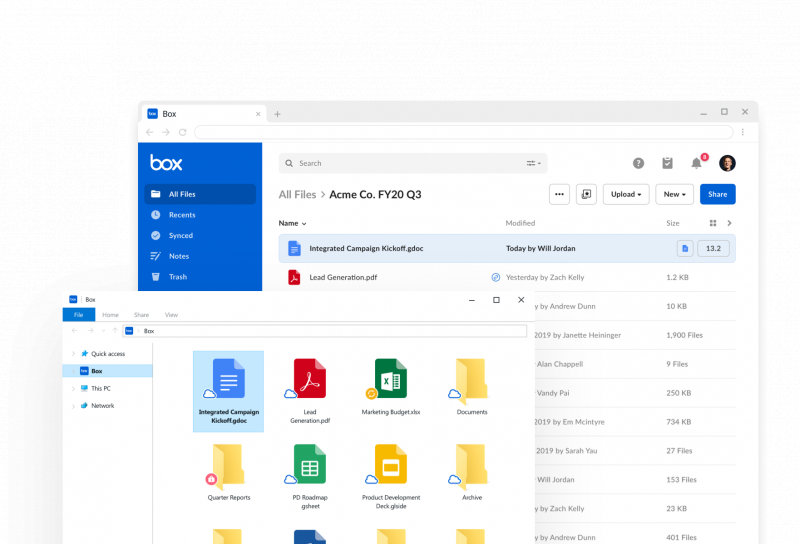Click the Google Doc icon in Kickoff row

pyautogui.click(x=294, y=249)
